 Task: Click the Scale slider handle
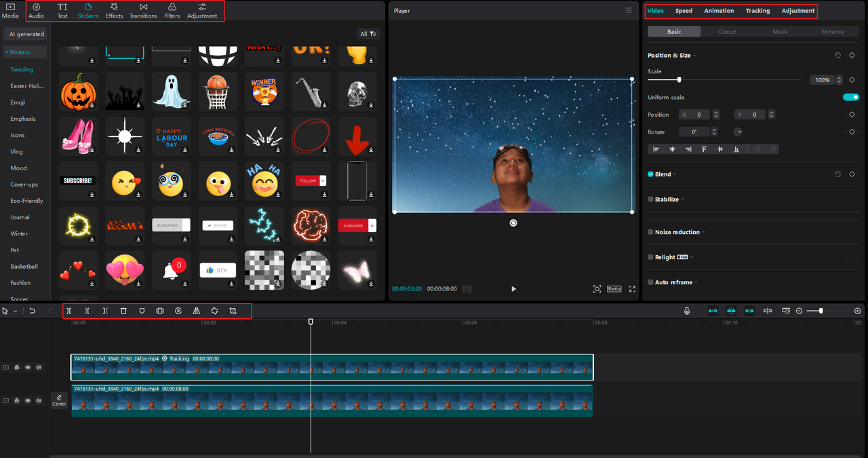(x=679, y=79)
